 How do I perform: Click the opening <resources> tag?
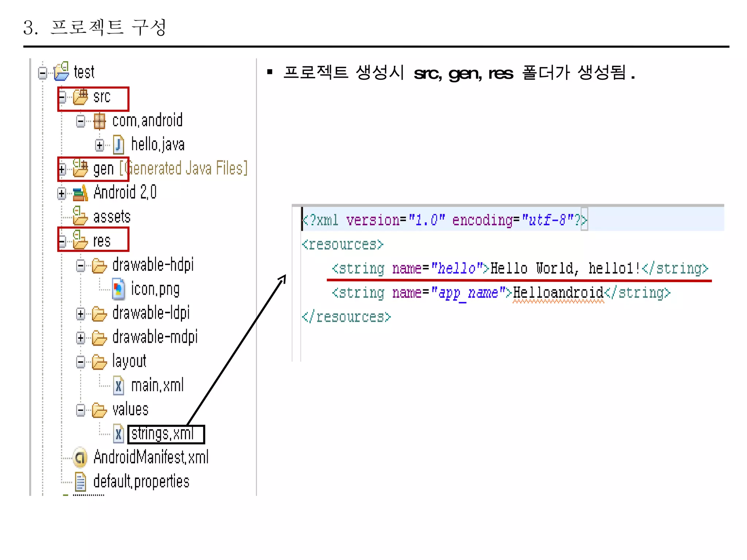[x=342, y=244]
